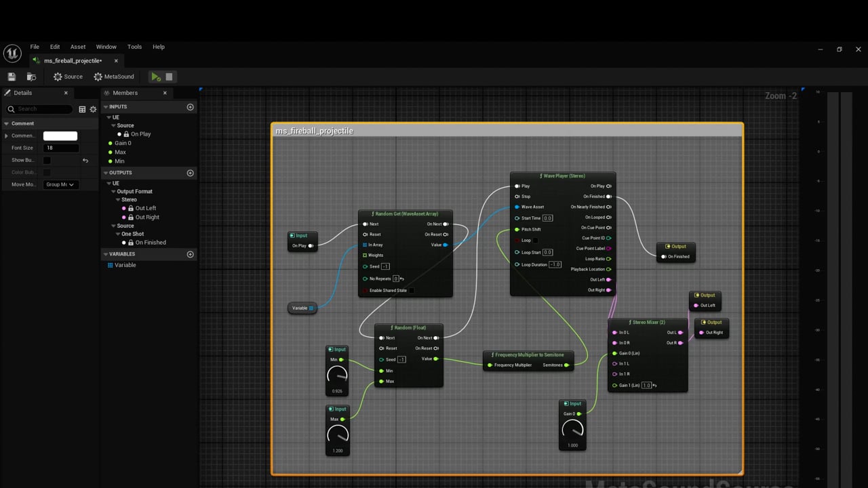Open Source settings button
Viewport: 868px width, 488px height.
[x=68, y=77]
